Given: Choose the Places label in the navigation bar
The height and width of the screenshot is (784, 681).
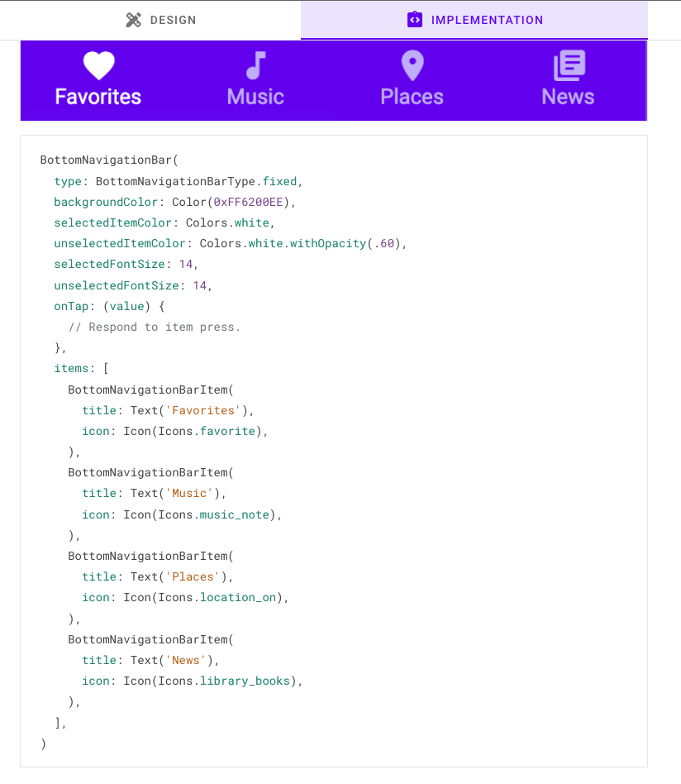Looking at the screenshot, I should (x=412, y=97).
